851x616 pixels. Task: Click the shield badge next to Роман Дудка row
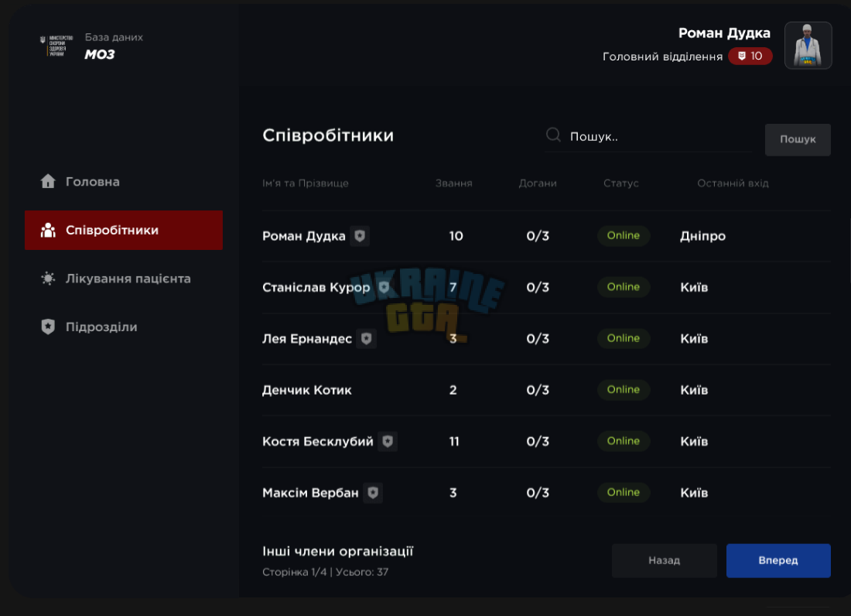click(x=360, y=235)
